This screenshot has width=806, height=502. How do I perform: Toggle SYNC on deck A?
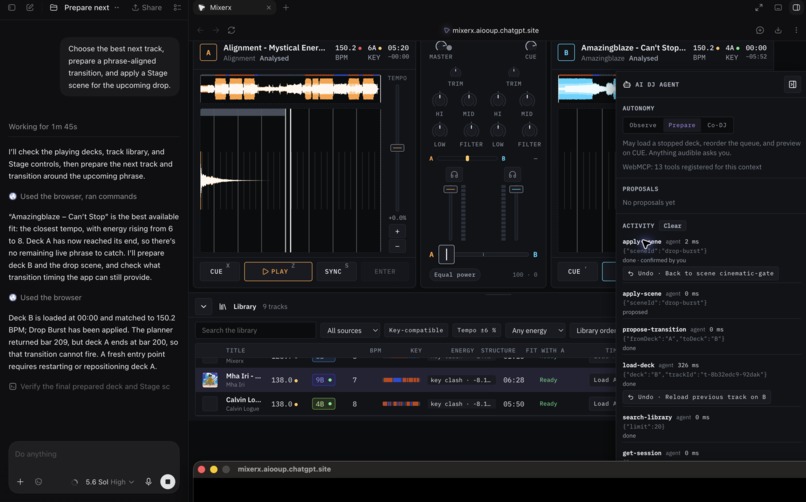[336, 271]
